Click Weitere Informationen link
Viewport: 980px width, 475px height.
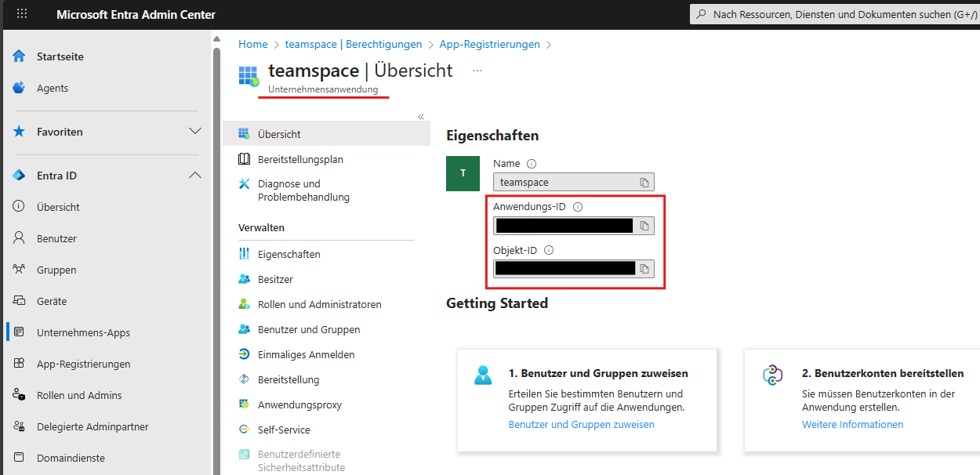852,425
